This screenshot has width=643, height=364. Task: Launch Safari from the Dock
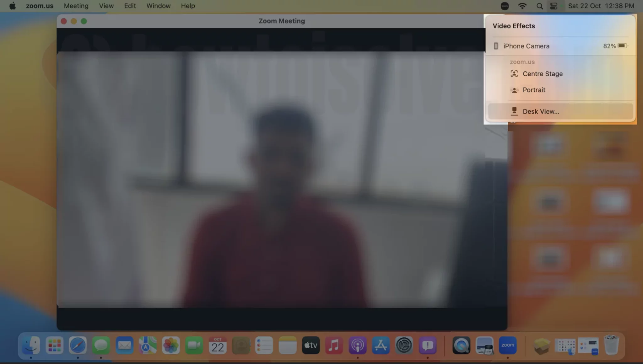pos(78,345)
